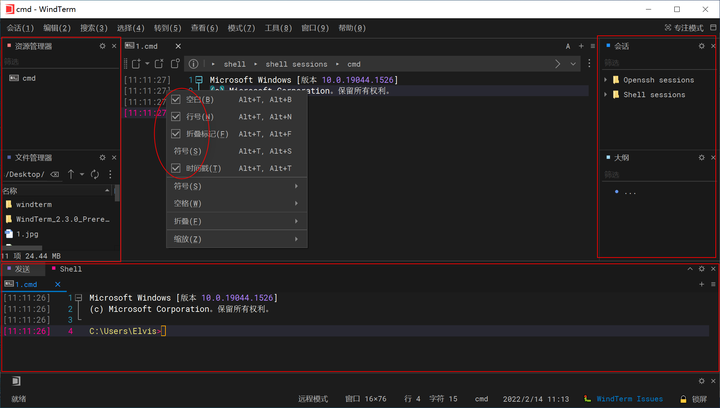The width and height of the screenshot is (720, 408).
Task: Open the 会话(1) menu
Action: [20, 28]
